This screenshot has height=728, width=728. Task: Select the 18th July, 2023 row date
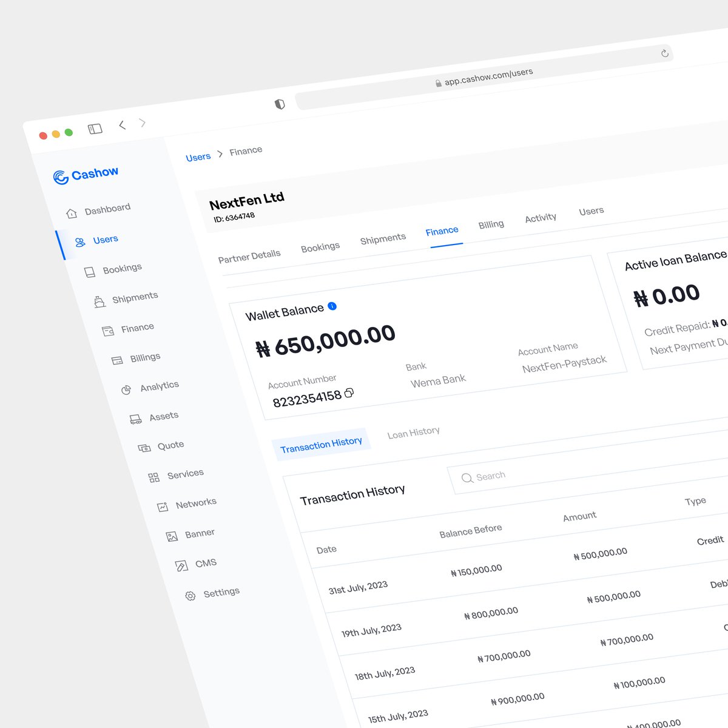pyautogui.click(x=385, y=673)
